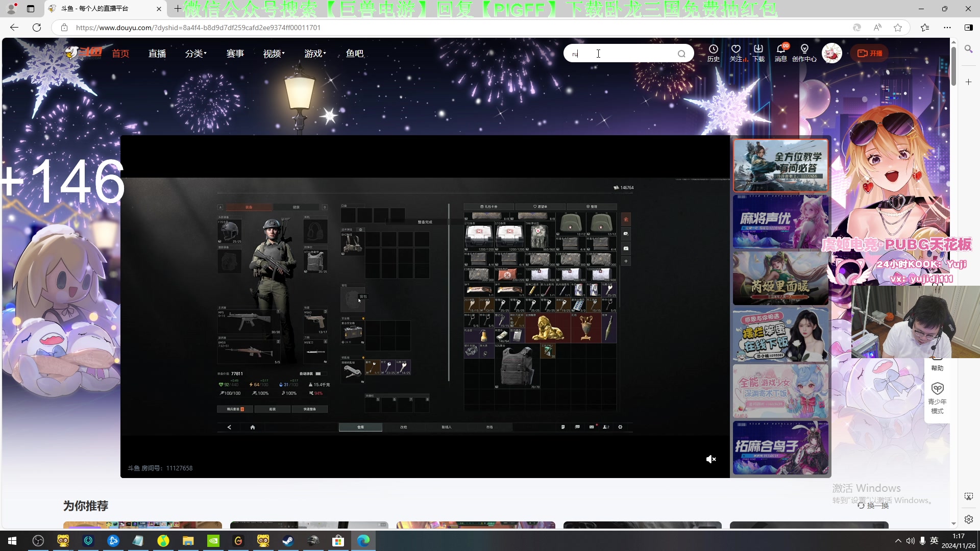Open Steam from the taskbar
The image size is (980, 551).
tap(288, 541)
